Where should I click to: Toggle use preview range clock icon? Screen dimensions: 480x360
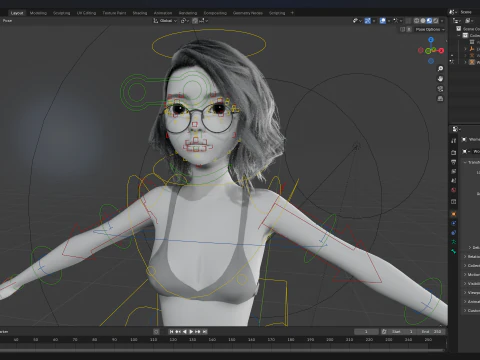(384, 332)
